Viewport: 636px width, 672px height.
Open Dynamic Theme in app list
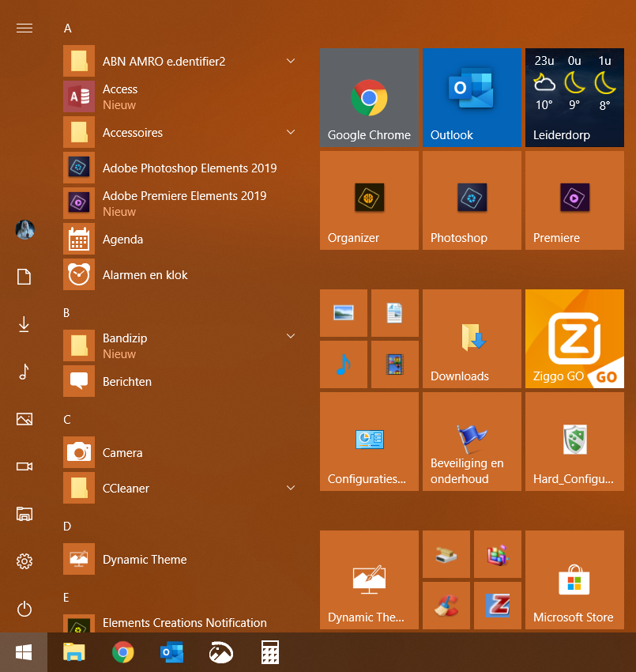(x=180, y=559)
